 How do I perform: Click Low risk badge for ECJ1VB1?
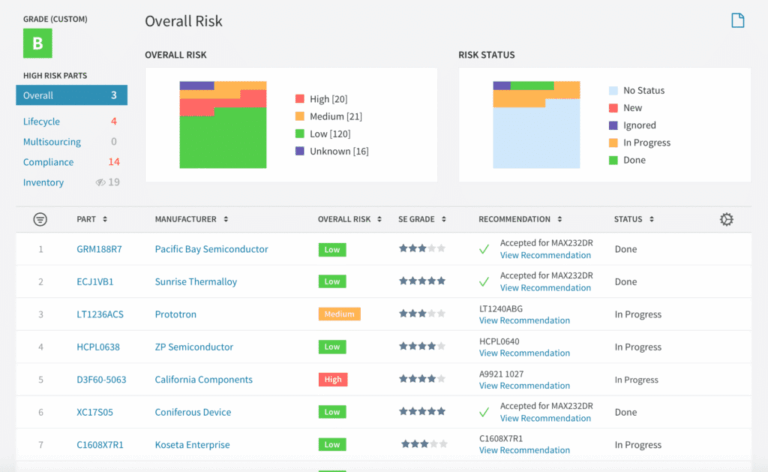tap(332, 282)
